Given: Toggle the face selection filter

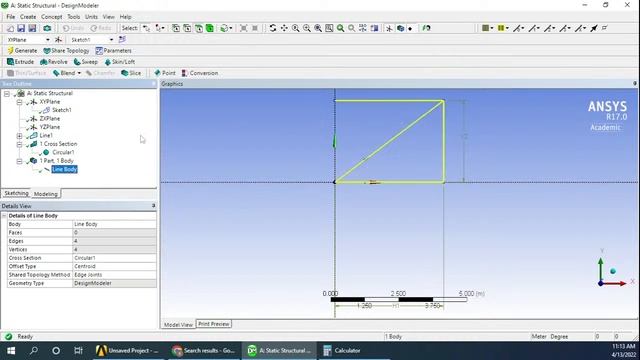Looking at the screenshot, I should click(x=198, y=28).
